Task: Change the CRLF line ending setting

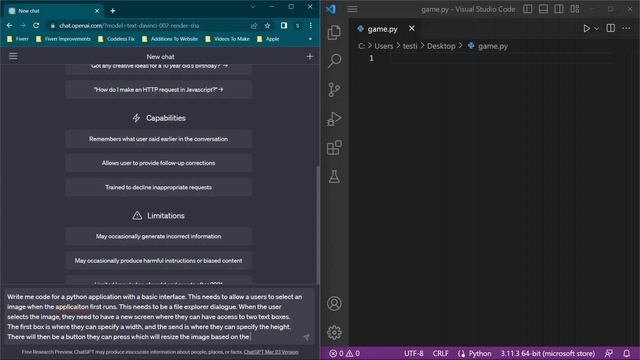Action: (440, 353)
